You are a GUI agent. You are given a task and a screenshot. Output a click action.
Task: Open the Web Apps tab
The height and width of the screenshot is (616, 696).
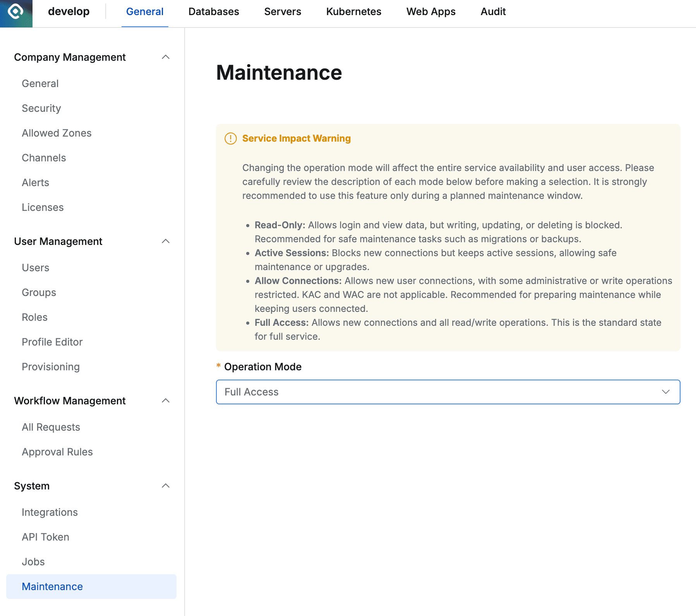click(431, 12)
